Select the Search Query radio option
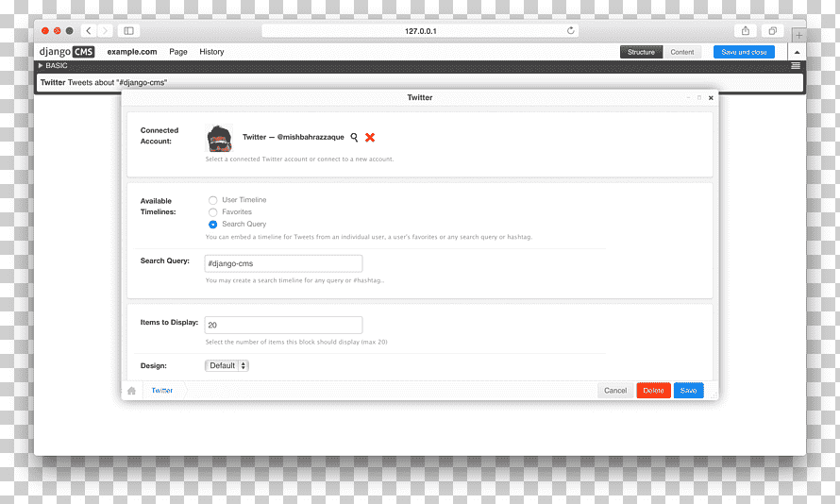 pyautogui.click(x=212, y=225)
